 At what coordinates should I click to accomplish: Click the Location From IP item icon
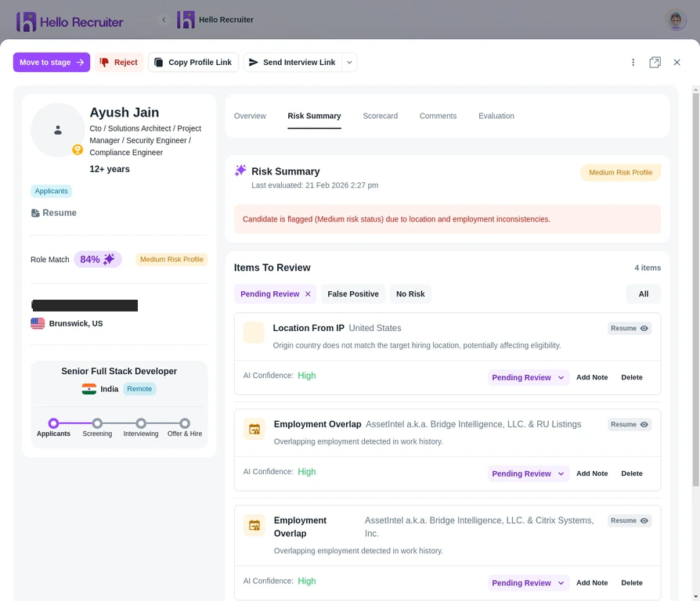tap(254, 333)
